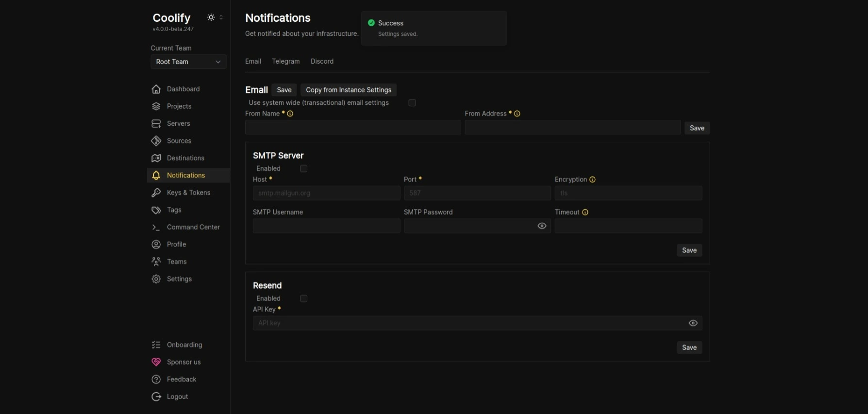Show SMTP Password with eye icon
868x414 pixels.
coord(542,226)
